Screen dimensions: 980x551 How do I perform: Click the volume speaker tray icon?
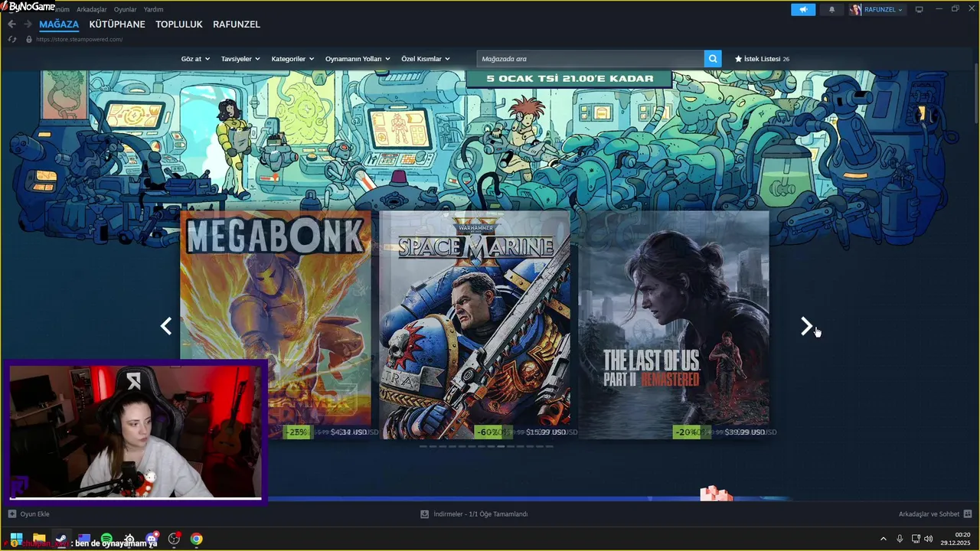929,539
